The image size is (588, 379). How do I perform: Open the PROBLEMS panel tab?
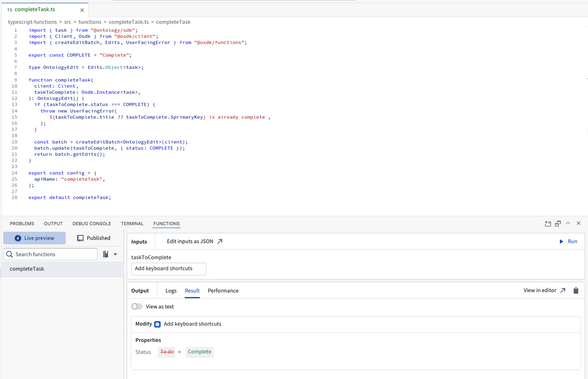(22, 224)
